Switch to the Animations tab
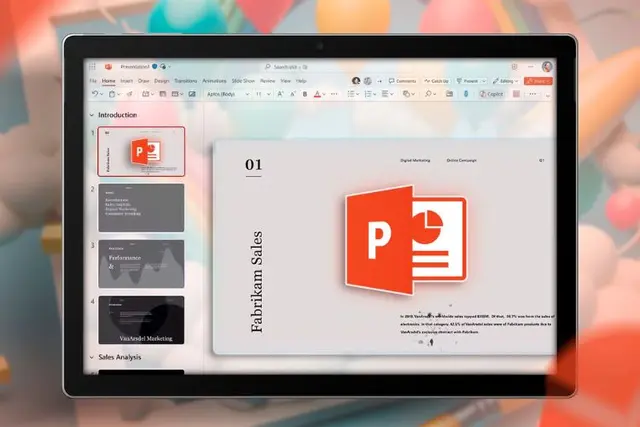This screenshot has width=640, height=427. click(214, 81)
